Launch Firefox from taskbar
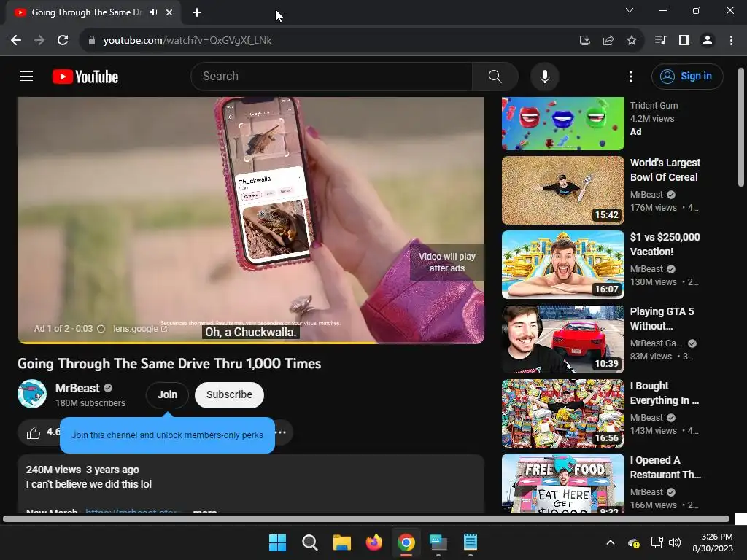This screenshot has width=747, height=560. click(x=374, y=542)
